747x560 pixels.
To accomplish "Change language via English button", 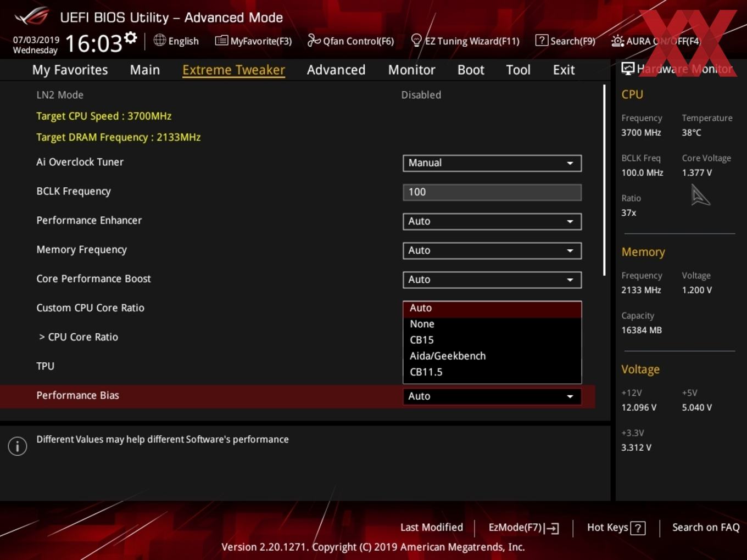I will tap(176, 41).
